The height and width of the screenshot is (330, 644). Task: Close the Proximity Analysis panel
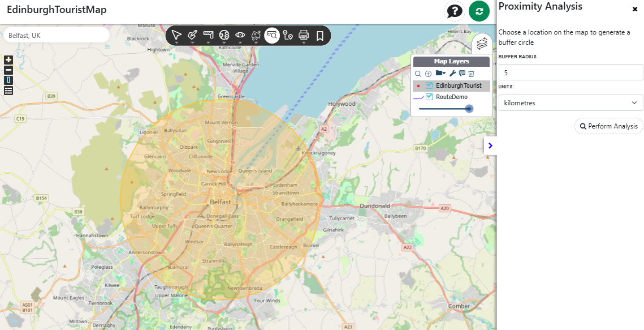pos(635,9)
